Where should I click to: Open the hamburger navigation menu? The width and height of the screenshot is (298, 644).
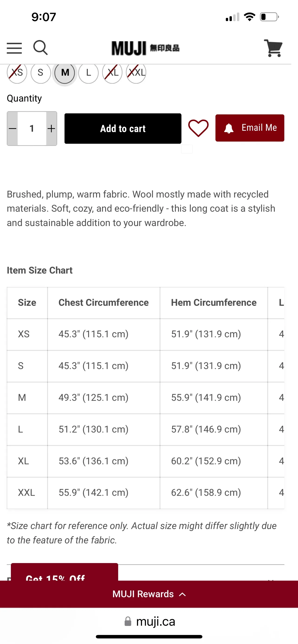14,48
